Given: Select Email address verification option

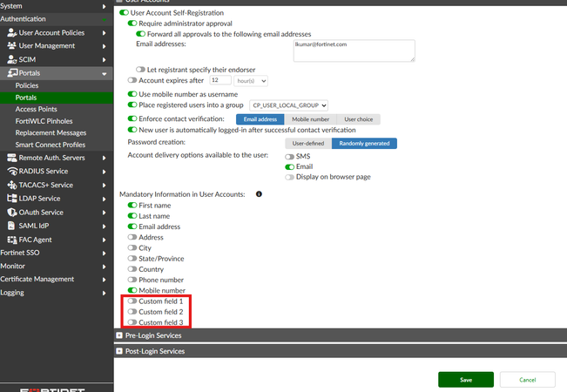Looking at the screenshot, I should 260,119.
